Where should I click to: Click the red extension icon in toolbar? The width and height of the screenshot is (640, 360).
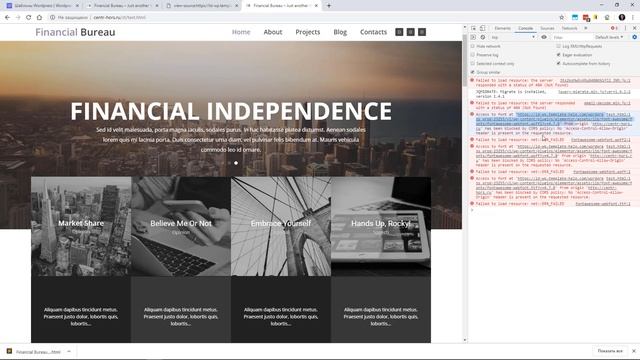[x=586, y=18]
